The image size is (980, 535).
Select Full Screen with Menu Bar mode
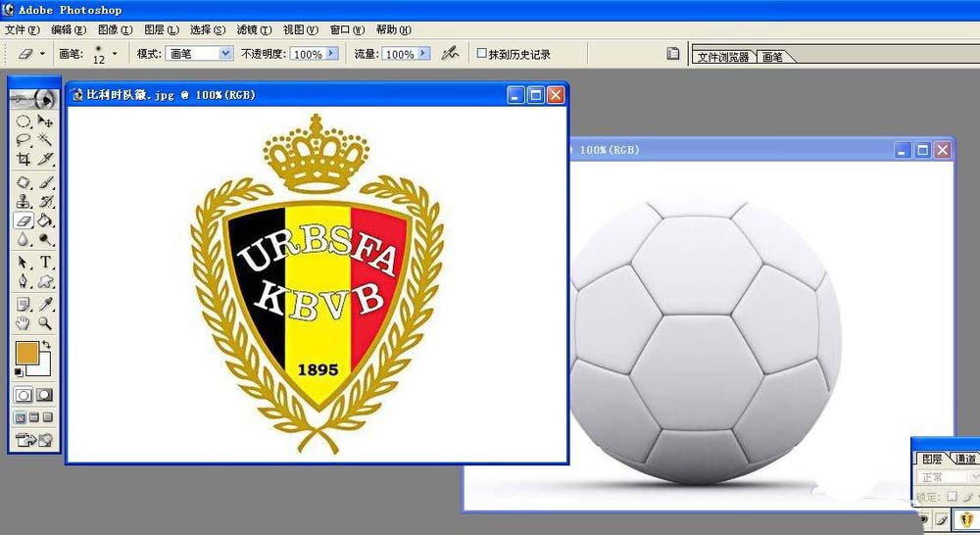[x=34, y=416]
